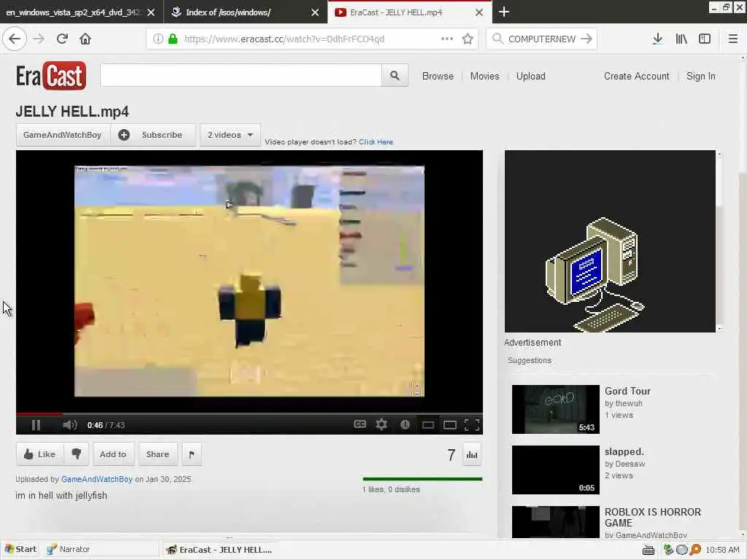
Task: Click the COMPUTERNEW search box
Action: [x=542, y=39]
